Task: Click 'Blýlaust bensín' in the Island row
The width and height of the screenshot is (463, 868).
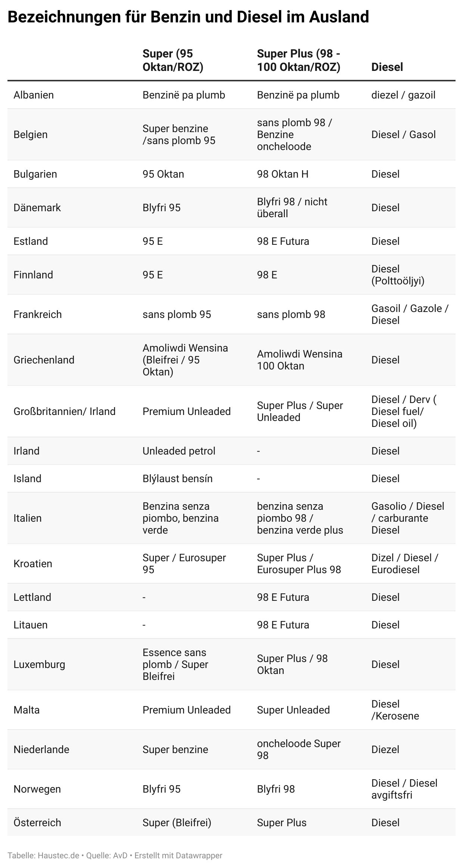Action: click(178, 479)
